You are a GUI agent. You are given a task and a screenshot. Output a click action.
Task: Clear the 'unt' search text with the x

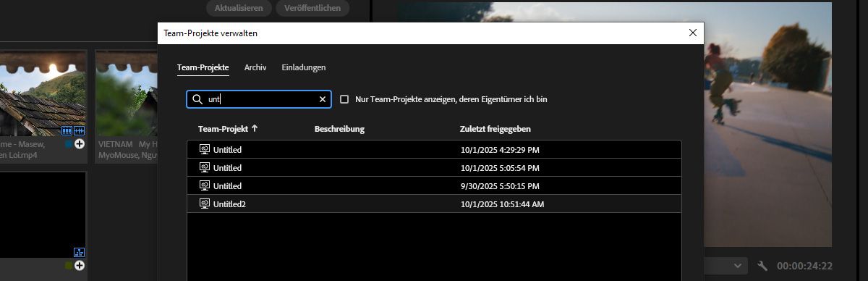pos(323,99)
